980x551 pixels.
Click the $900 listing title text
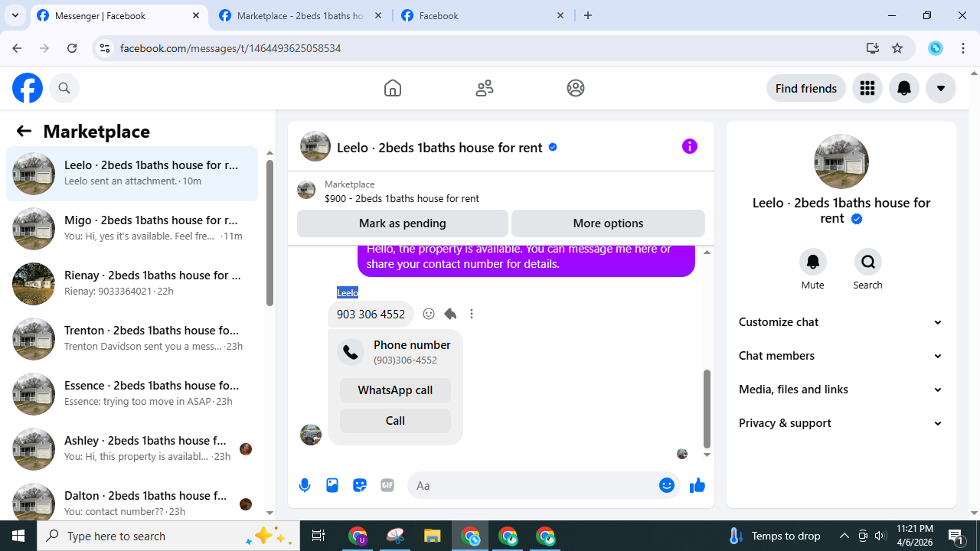(402, 198)
